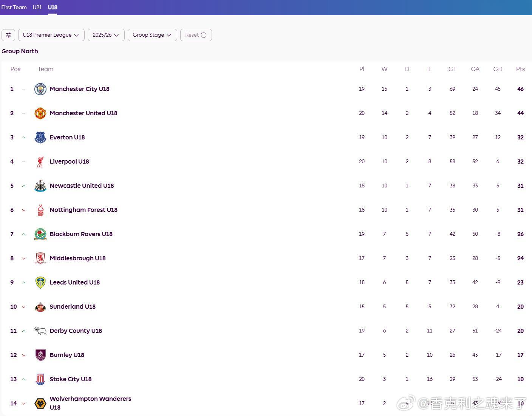The height and width of the screenshot is (416, 532).
Task: Open the Derby County U18 team link
Action: click(76, 331)
